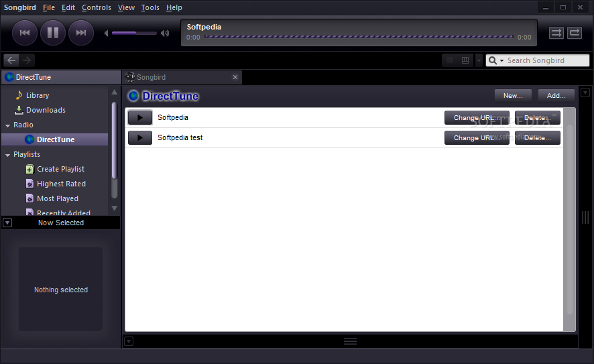Seek within the Softpedia track progress bar

(359, 37)
